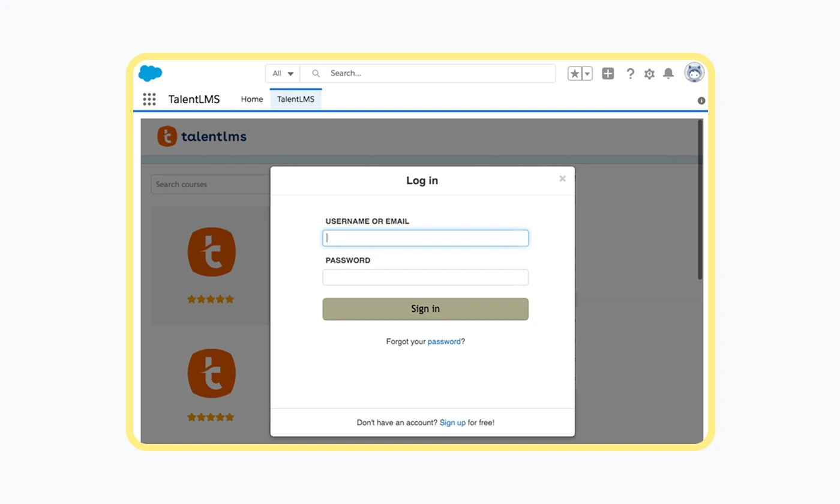
Task: Close the Log in dialog
Action: (562, 179)
